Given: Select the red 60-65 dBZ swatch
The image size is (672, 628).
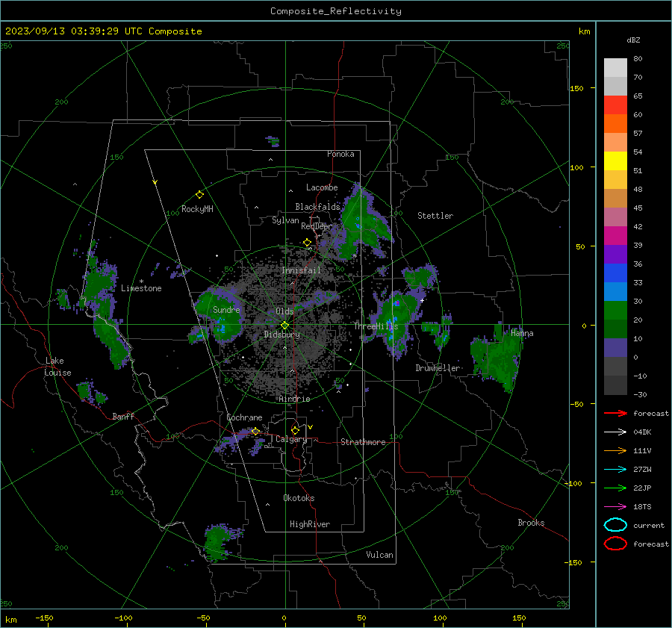Looking at the screenshot, I should click(x=615, y=105).
